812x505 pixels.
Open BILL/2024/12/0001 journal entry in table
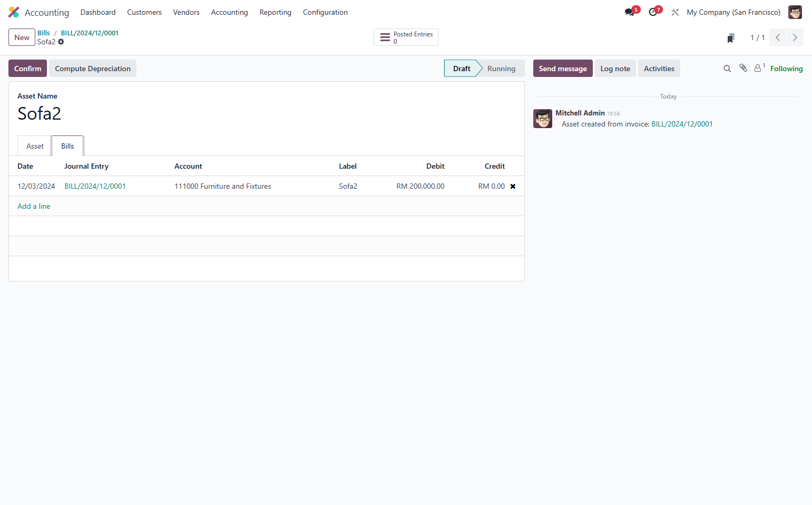(95, 186)
